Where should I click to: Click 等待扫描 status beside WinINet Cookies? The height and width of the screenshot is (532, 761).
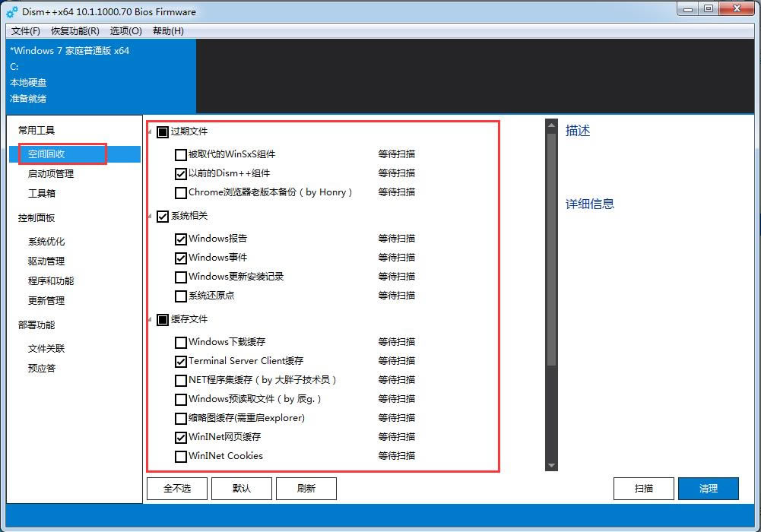397,456
